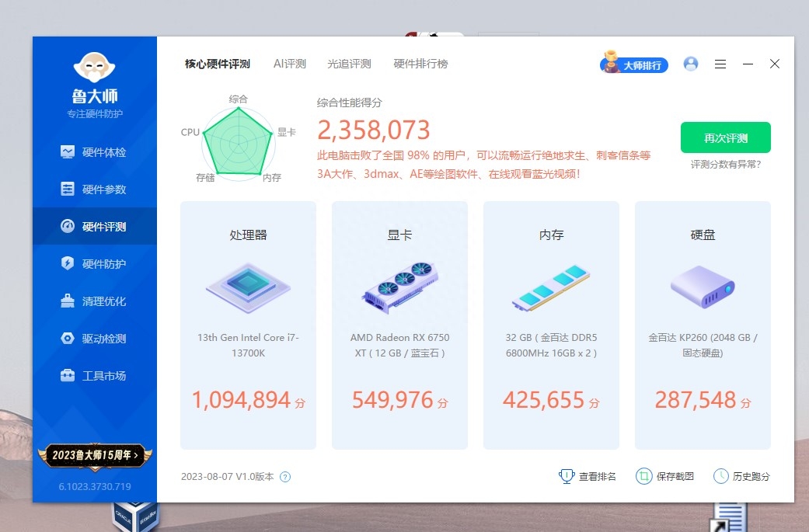The width and height of the screenshot is (809, 532).
Task: Open the document shortcut on desktop
Action: pyautogui.click(x=727, y=517)
